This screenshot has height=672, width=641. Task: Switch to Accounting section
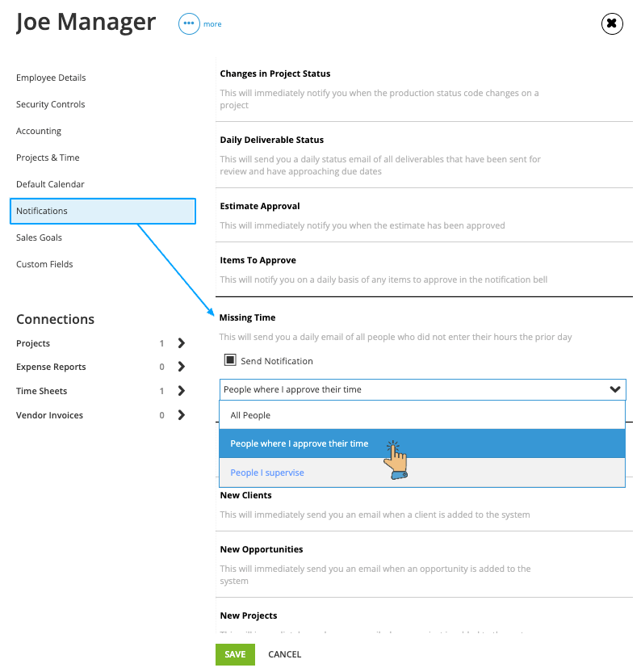pyautogui.click(x=39, y=131)
